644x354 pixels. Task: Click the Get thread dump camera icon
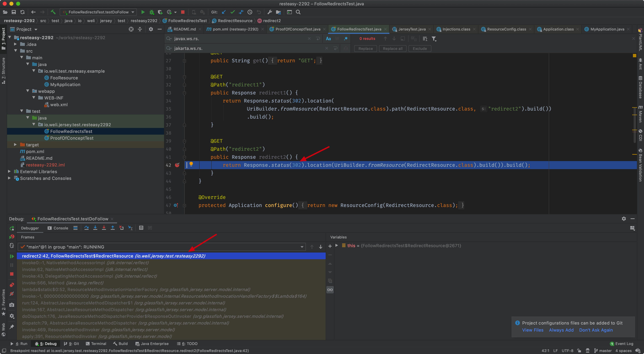tap(12, 305)
